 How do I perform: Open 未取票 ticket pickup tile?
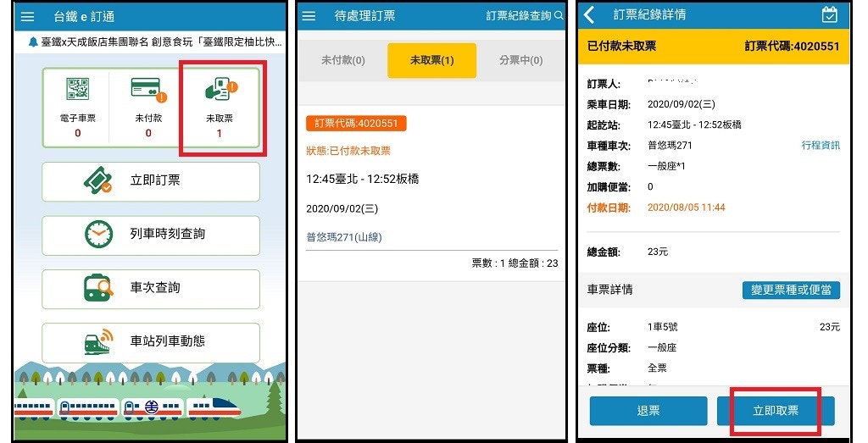pos(220,108)
